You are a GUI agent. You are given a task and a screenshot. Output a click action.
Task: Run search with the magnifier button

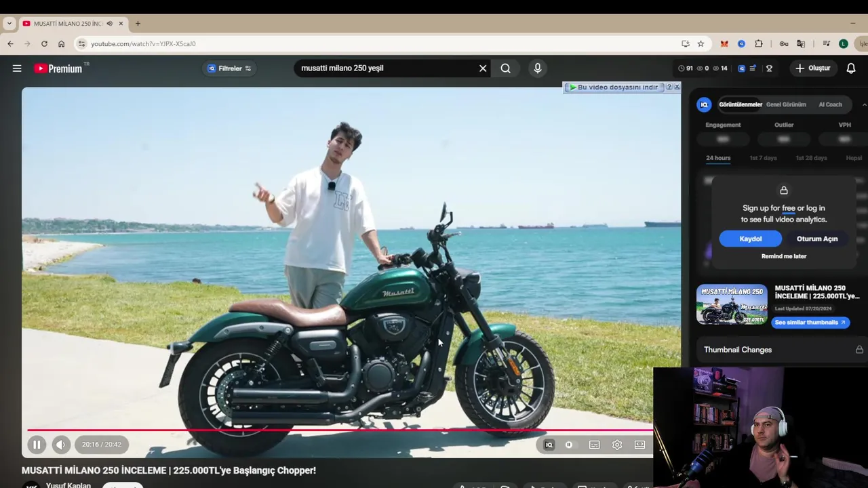click(506, 68)
